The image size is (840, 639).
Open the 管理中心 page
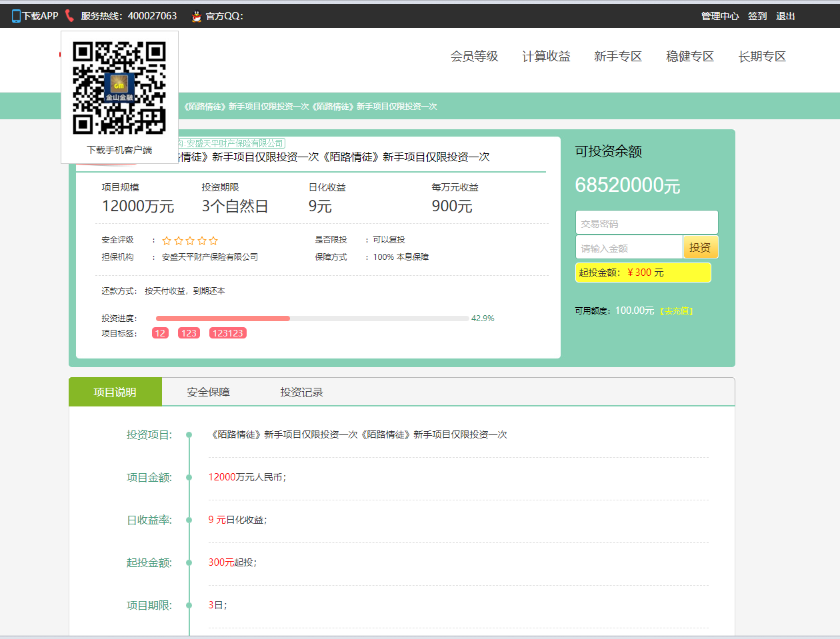click(x=720, y=15)
